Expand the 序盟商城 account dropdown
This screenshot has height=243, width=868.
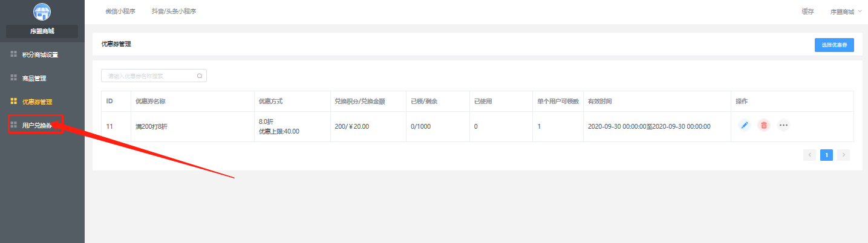click(846, 11)
